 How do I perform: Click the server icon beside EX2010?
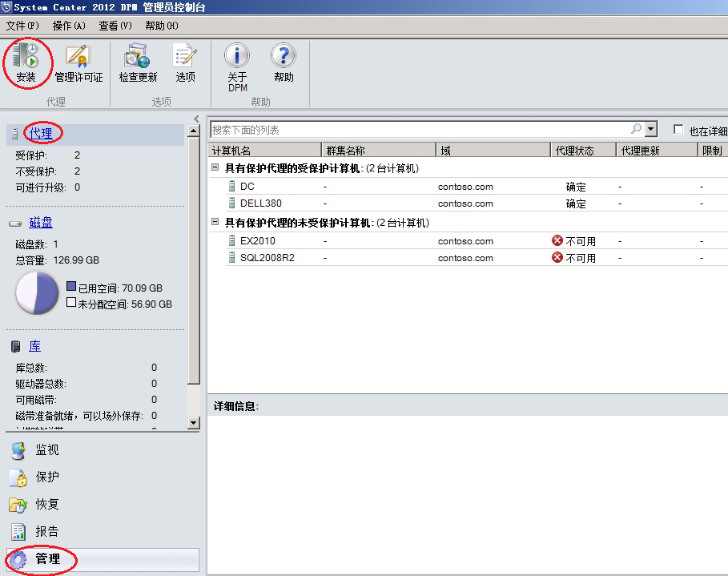coord(231,240)
